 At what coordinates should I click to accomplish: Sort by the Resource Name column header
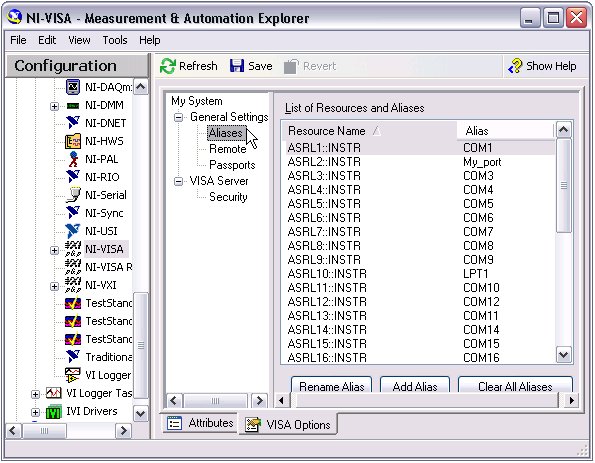369,131
